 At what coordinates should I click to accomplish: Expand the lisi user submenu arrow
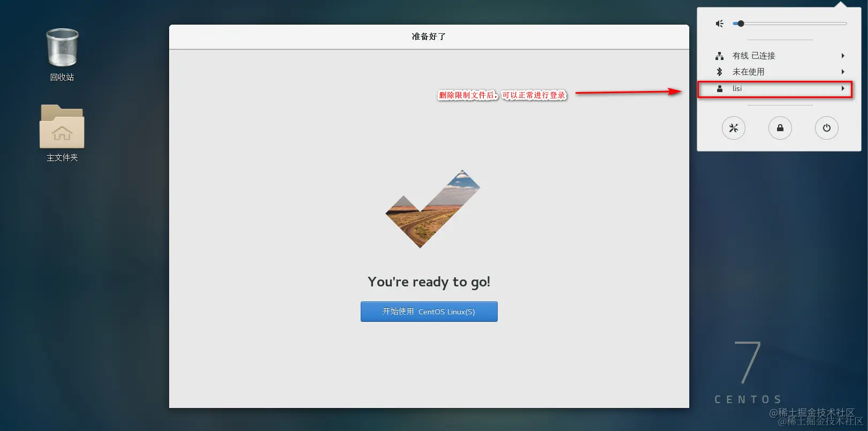click(843, 88)
